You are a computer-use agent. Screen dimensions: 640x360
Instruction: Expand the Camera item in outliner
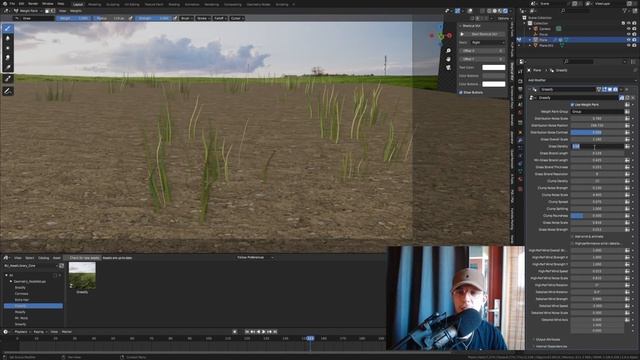[x=530, y=29]
